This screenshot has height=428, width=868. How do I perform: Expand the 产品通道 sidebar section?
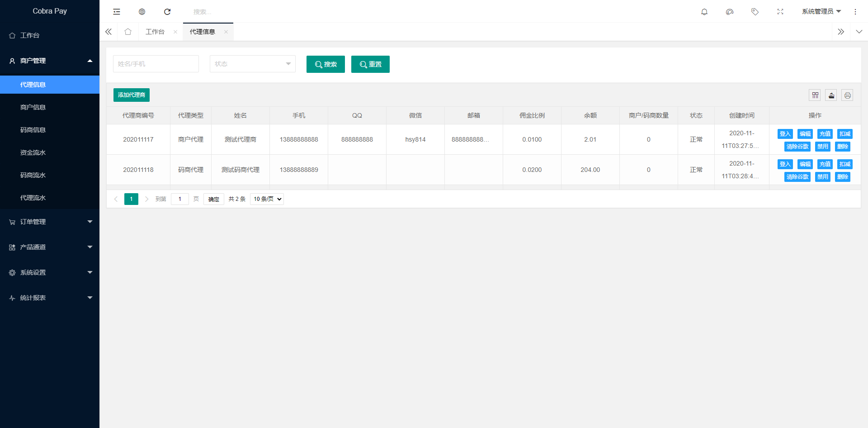tap(50, 247)
